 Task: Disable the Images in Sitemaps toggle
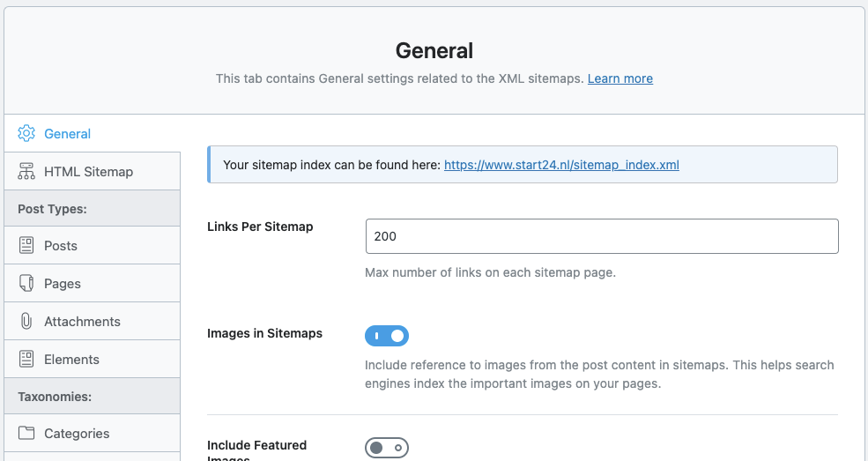click(387, 336)
